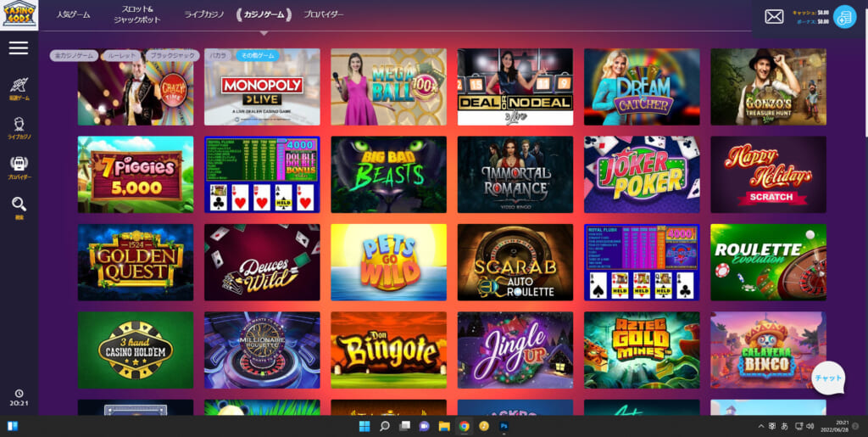868x437 pixels.
Task: Switch to the ライブカジノ tab
Action: [204, 15]
